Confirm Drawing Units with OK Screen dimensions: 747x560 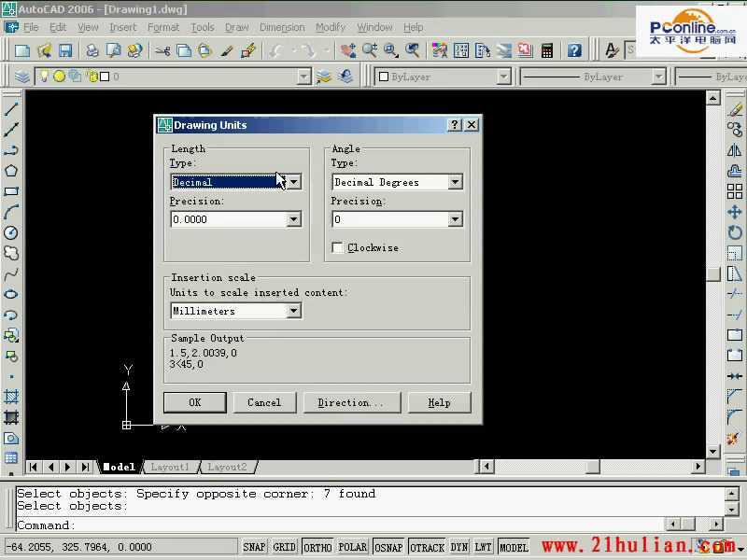pyautogui.click(x=195, y=402)
